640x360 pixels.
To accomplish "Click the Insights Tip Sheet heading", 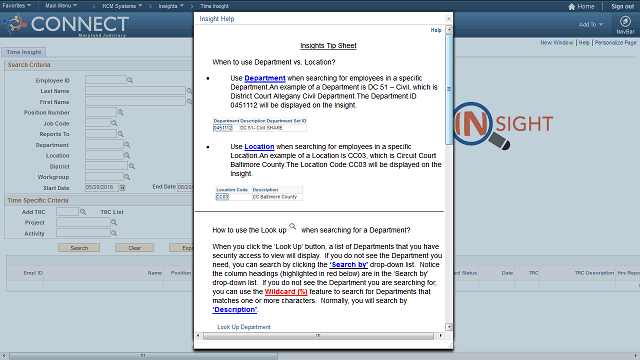I will [x=328, y=46].
